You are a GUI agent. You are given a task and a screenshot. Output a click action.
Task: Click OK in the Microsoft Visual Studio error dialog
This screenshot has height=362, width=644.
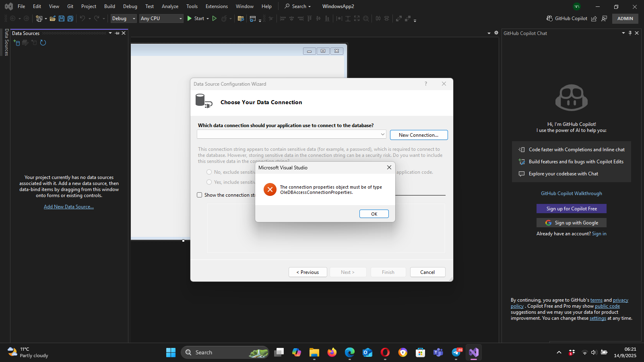pos(374,214)
